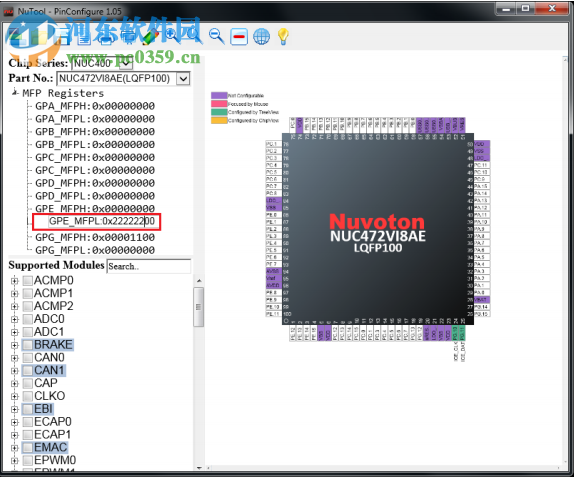Click the ADC1 module label
Screen dimensions: 574x478
coord(49,332)
